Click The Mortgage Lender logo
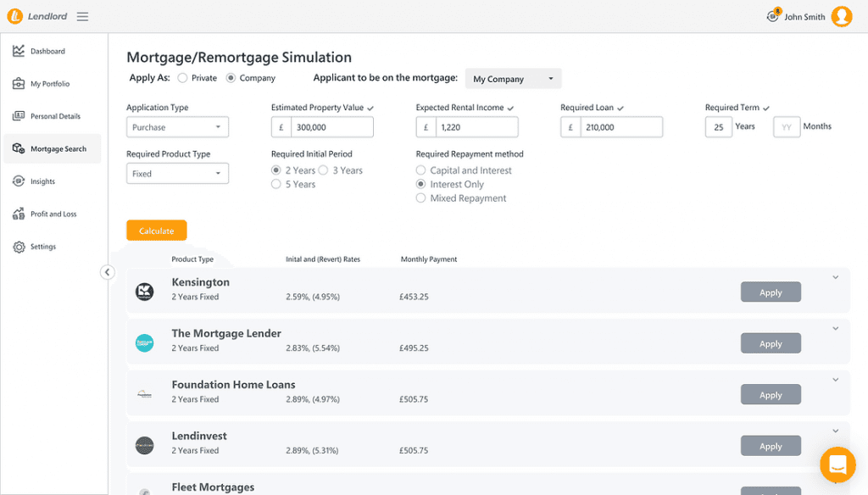Image resolution: width=868 pixels, height=495 pixels. 144,342
